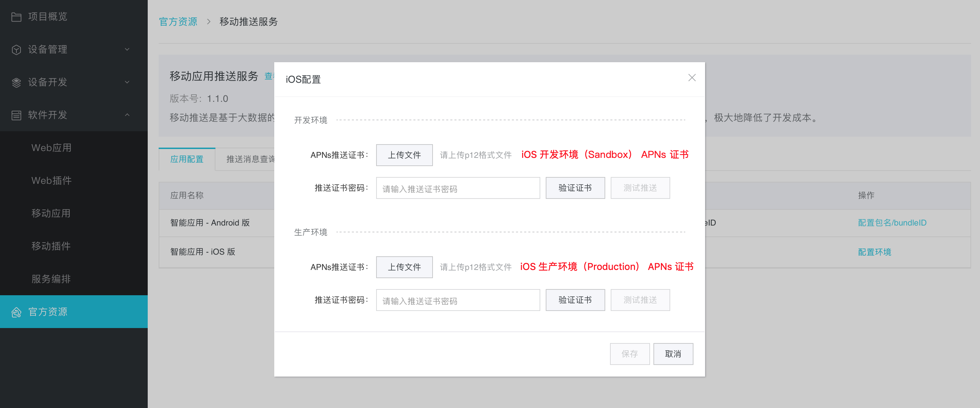980x408 pixels.
Task: Click 测试推送 in 开发环境 section
Action: [x=640, y=188]
